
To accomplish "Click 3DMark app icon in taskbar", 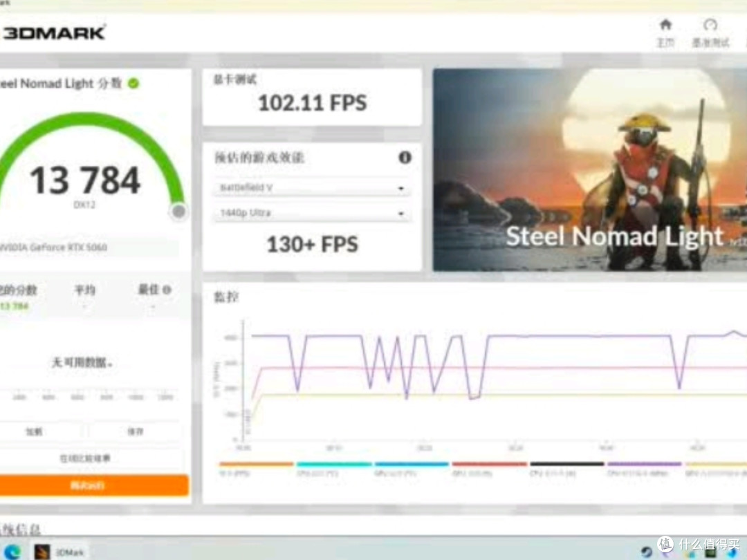I will tap(42, 552).
